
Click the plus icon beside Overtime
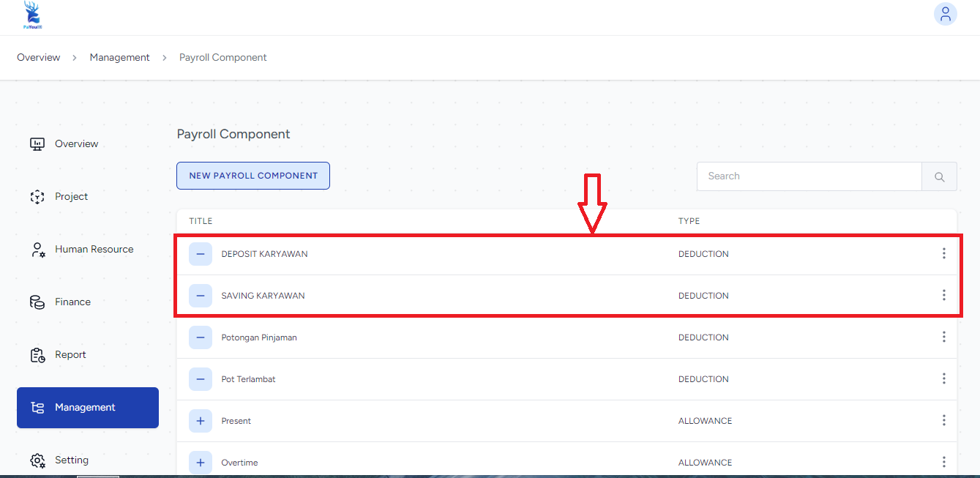click(201, 463)
